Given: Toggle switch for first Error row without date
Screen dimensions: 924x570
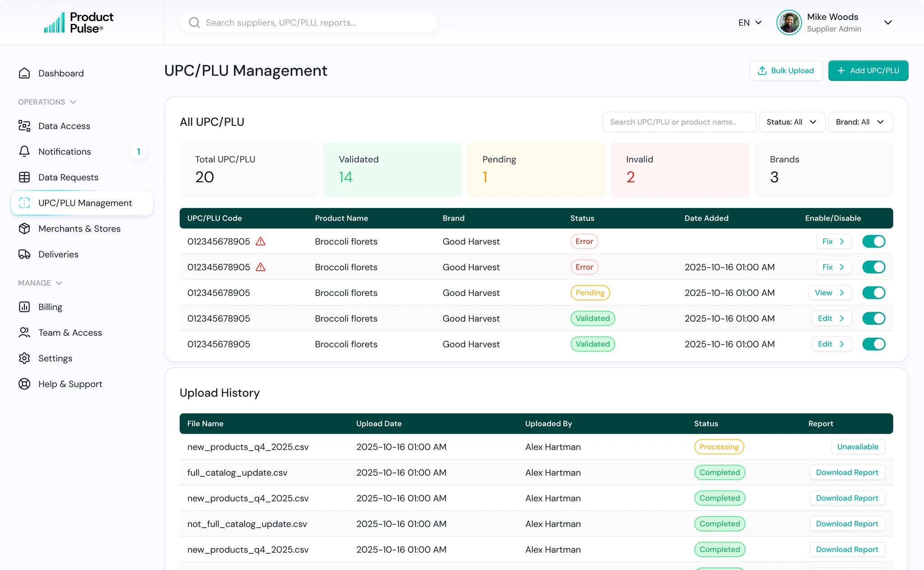Looking at the screenshot, I should (873, 241).
